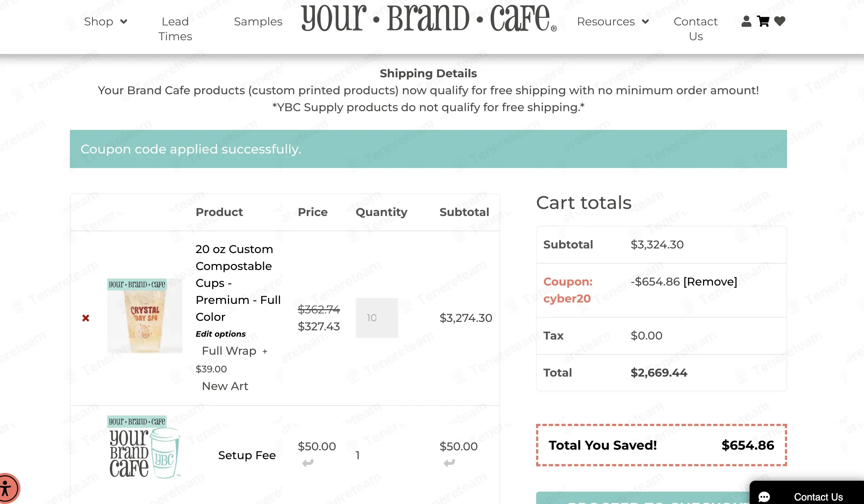The image size is (864, 504).
Task: Click Edit options for the cups
Action: click(221, 334)
